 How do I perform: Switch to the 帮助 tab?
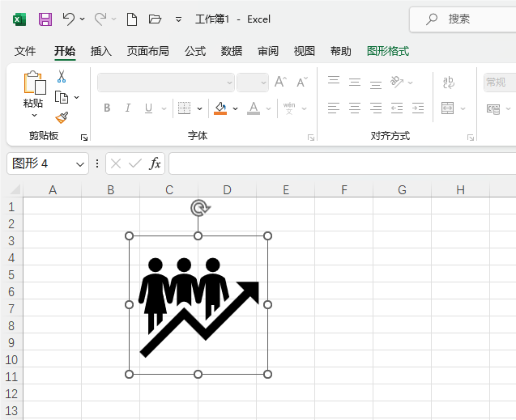click(340, 51)
